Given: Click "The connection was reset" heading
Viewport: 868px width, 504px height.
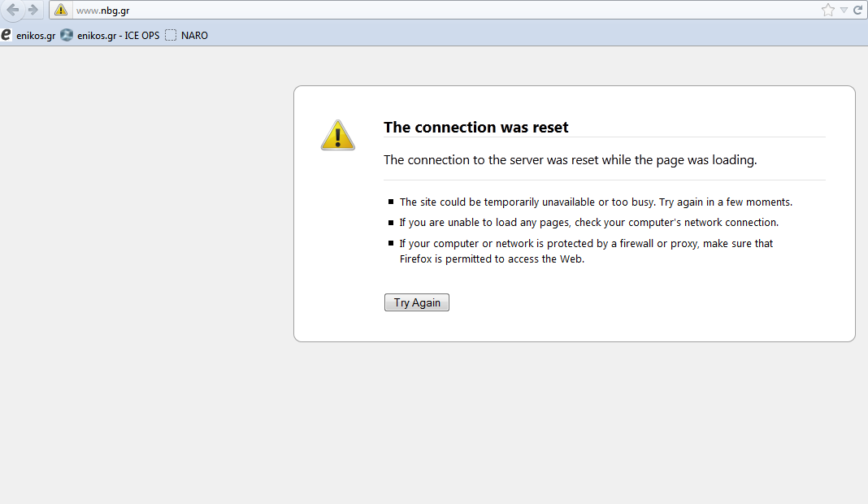Looking at the screenshot, I should click(475, 128).
